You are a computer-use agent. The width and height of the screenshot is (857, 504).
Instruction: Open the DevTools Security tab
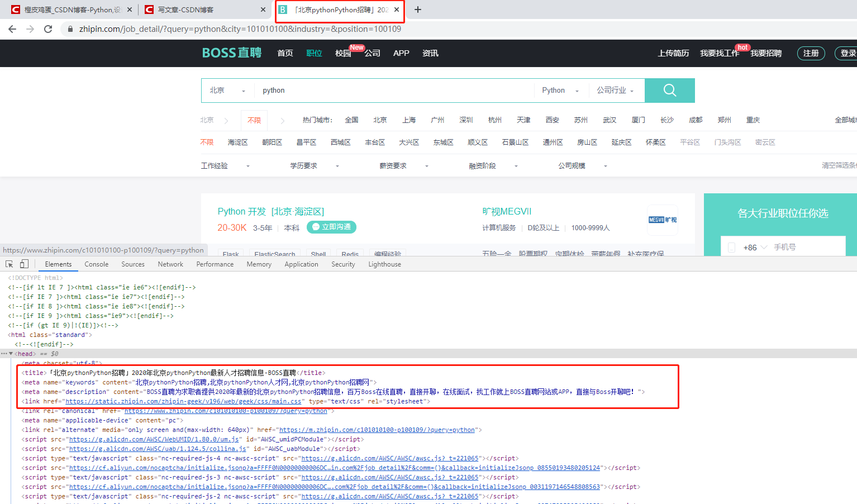[x=343, y=264]
